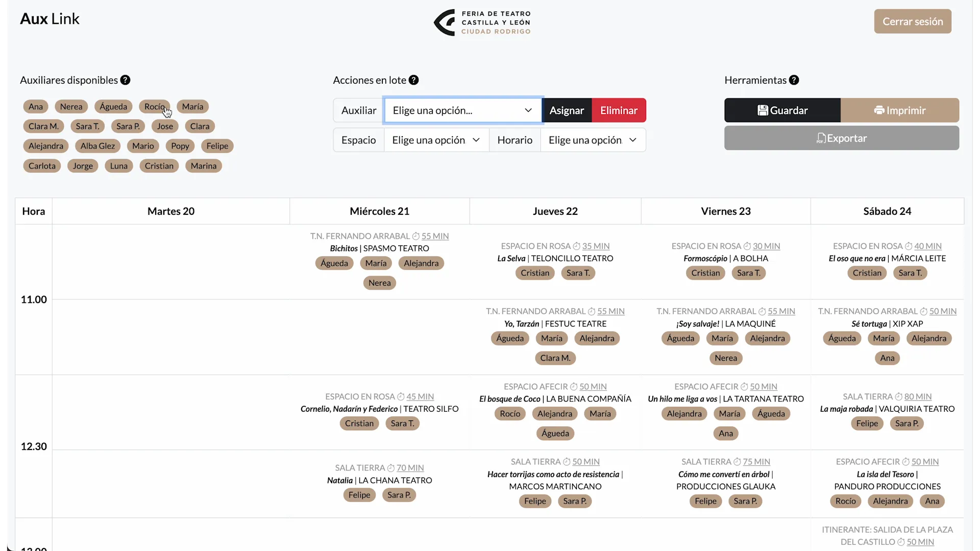
Task: Click the Guardar save button
Action: 782,110
